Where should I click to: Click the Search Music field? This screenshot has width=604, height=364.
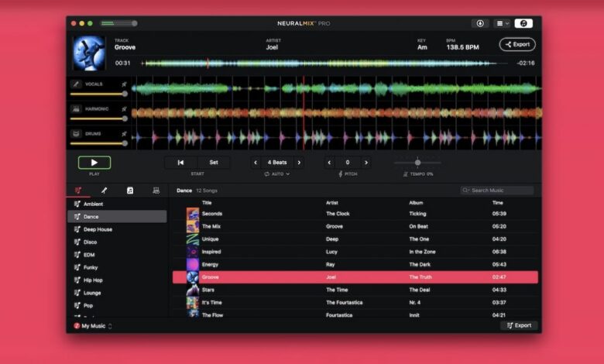coord(497,191)
